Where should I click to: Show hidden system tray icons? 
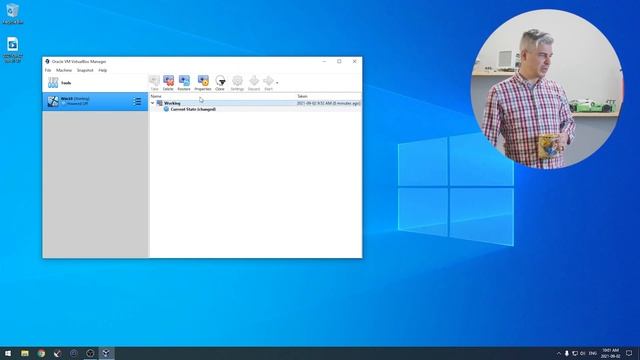(559, 353)
